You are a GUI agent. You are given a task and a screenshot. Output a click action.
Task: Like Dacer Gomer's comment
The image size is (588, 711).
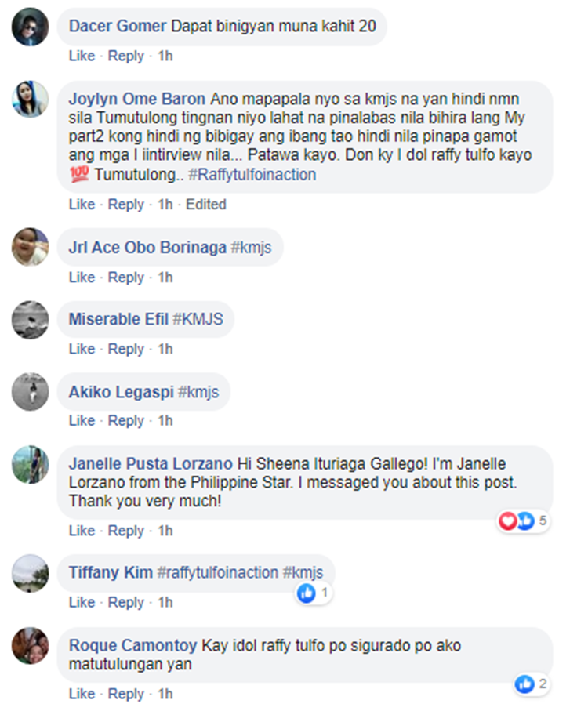click(82, 56)
